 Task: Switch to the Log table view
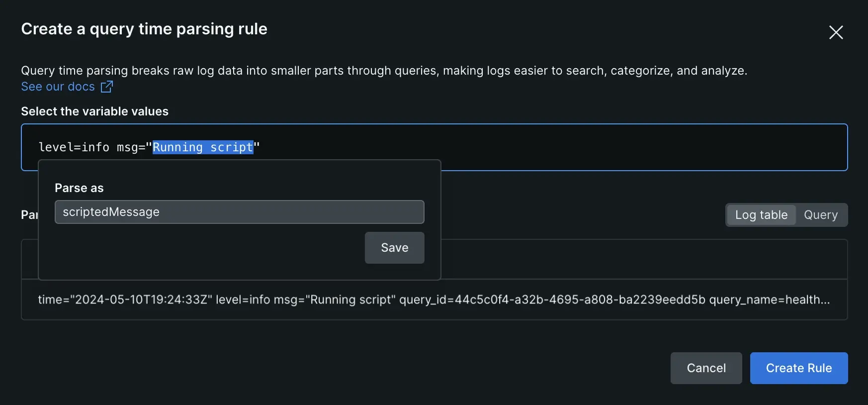(x=761, y=215)
